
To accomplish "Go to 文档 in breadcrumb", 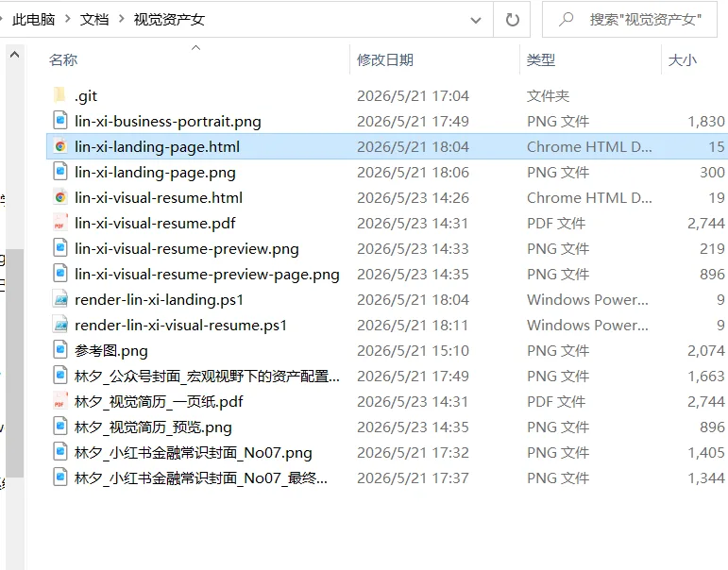I will pyautogui.click(x=94, y=20).
